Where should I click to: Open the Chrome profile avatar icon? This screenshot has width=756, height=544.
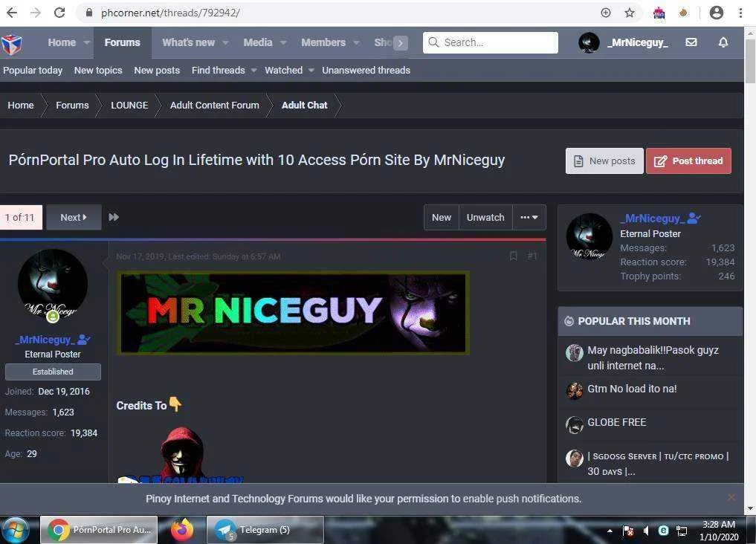coord(717,13)
